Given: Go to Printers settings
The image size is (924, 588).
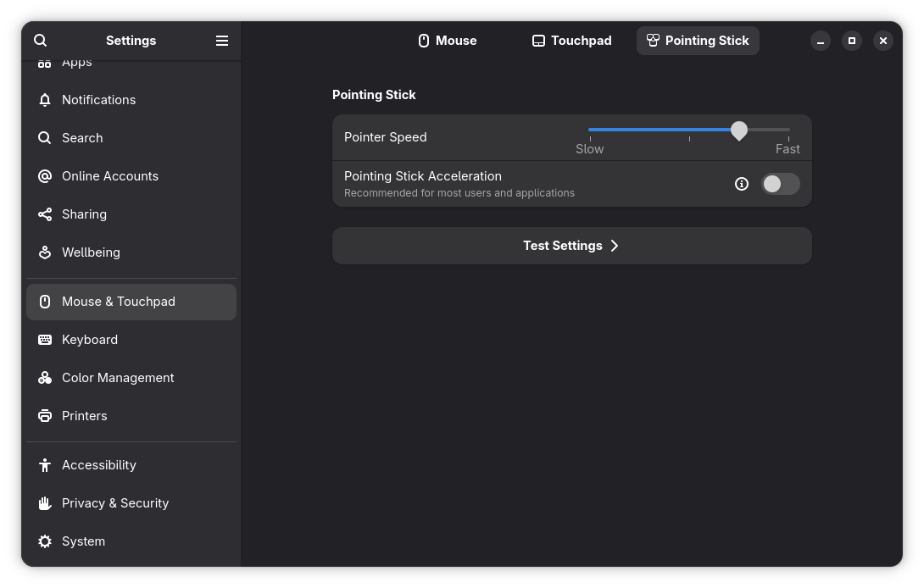Looking at the screenshot, I should pos(131,416).
